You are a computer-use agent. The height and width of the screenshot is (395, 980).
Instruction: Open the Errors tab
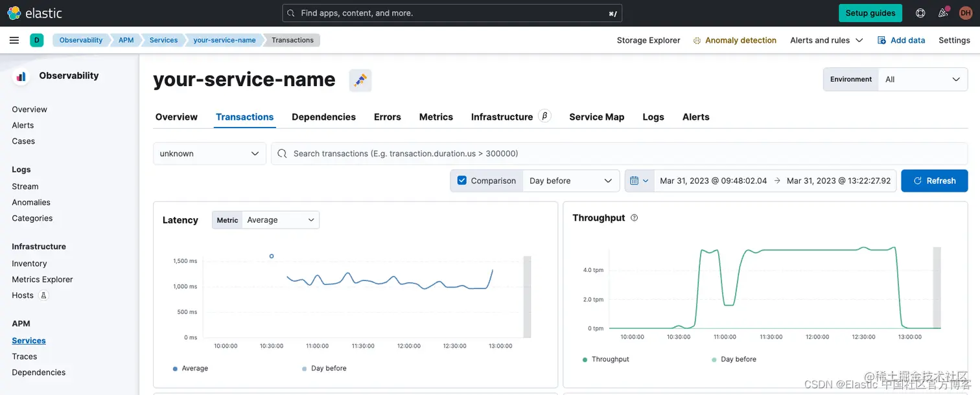[x=388, y=117]
